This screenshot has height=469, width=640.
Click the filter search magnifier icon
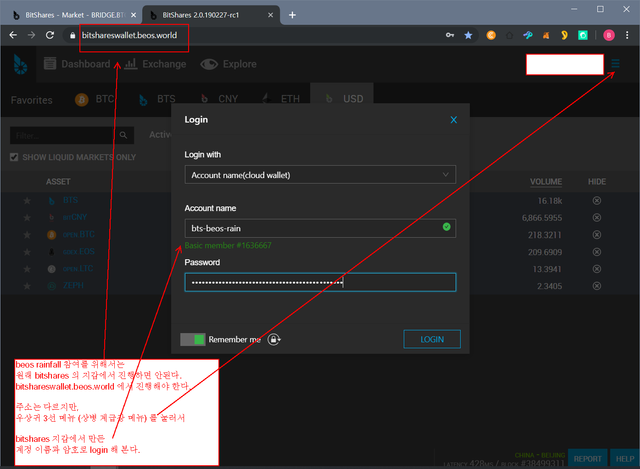click(123, 135)
